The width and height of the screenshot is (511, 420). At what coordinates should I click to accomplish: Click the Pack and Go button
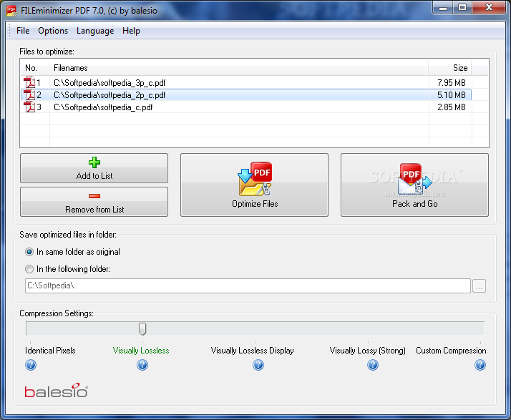coord(414,185)
